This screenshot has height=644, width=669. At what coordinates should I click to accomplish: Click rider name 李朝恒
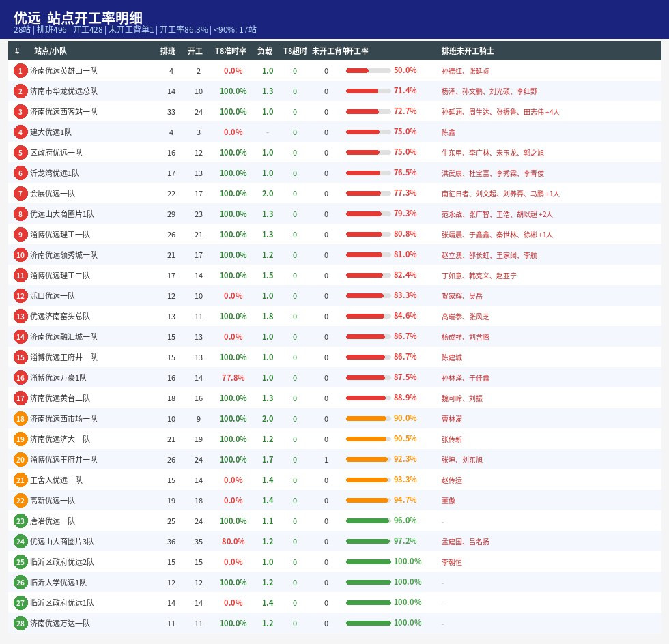(451, 563)
